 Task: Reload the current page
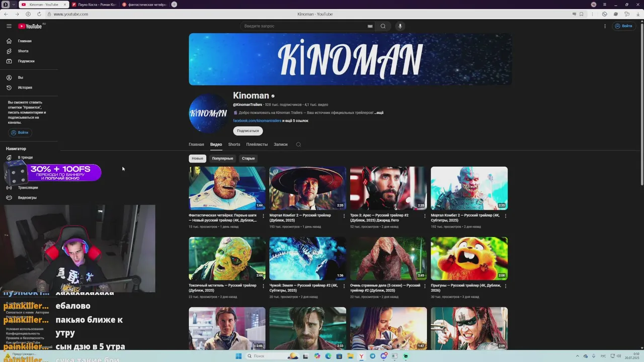(39, 14)
